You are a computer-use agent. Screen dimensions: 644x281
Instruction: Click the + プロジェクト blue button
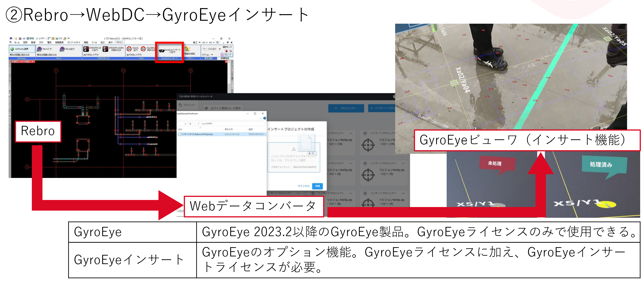(x=346, y=108)
